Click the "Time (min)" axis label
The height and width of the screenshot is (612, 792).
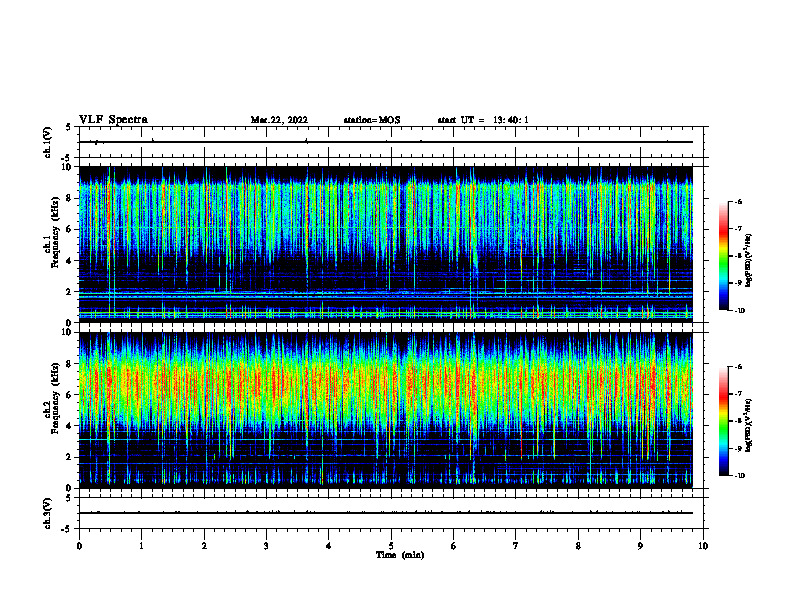[x=400, y=555]
